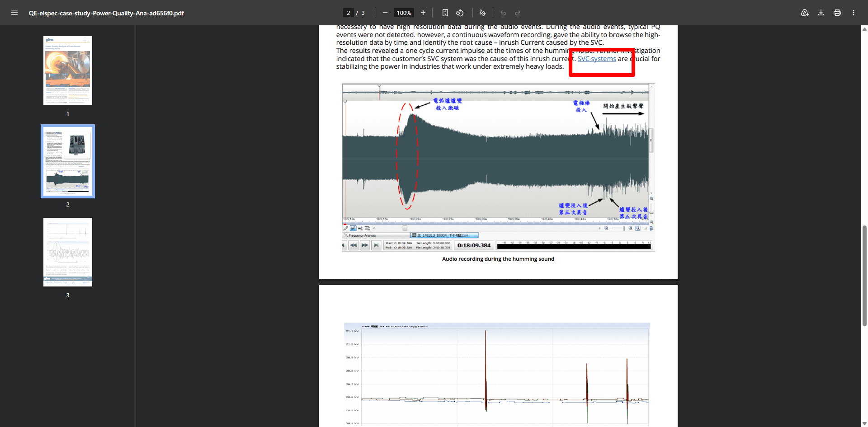The height and width of the screenshot is (427, 868).
Task: Click the vertical scrollbar thumb
Action: click(x=864, y=276)
